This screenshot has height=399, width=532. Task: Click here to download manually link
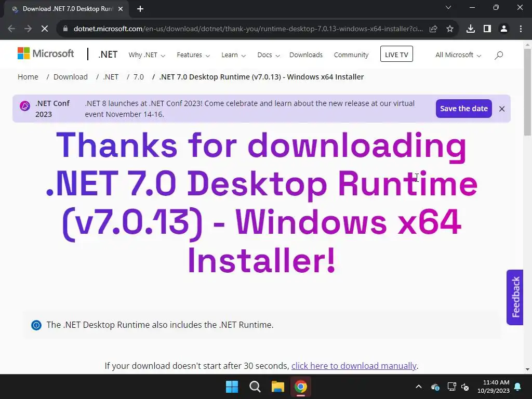[353, 366]
